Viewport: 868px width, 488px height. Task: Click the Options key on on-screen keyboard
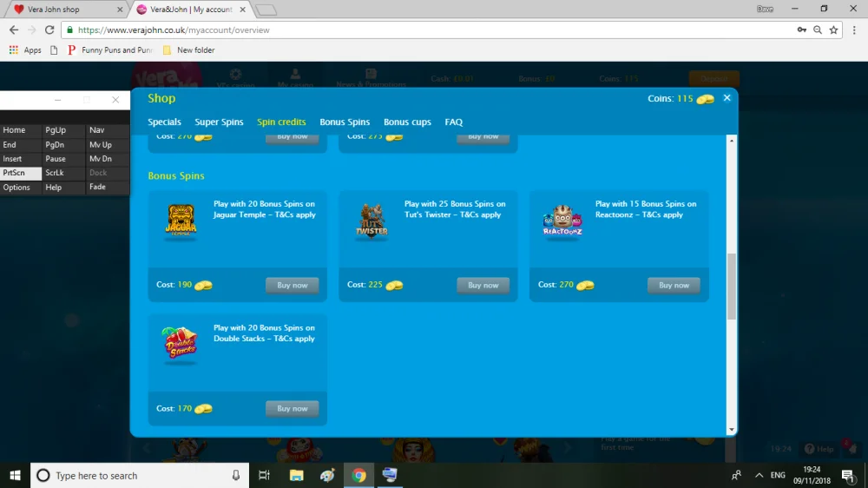pos(21,188)
